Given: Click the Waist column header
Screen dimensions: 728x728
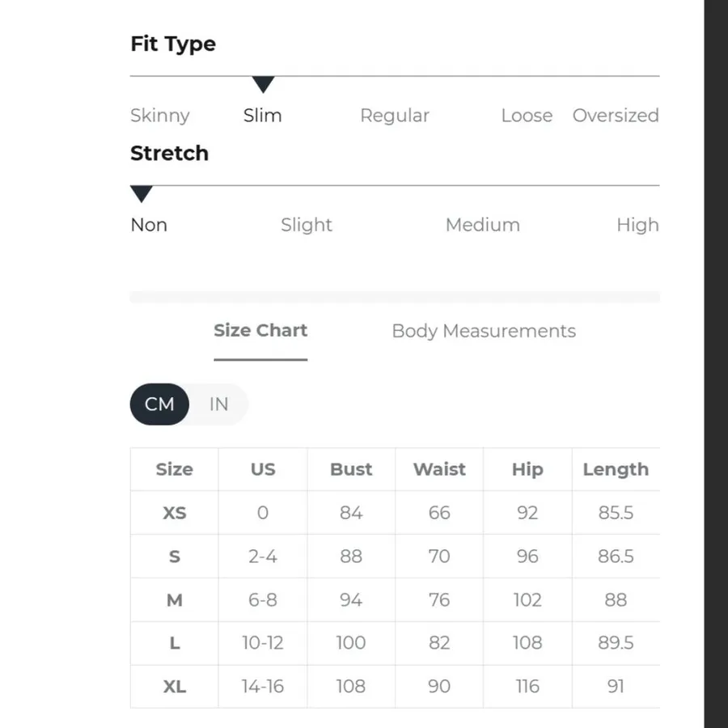Looking at the screenshot, I should (x=439, y=469).
